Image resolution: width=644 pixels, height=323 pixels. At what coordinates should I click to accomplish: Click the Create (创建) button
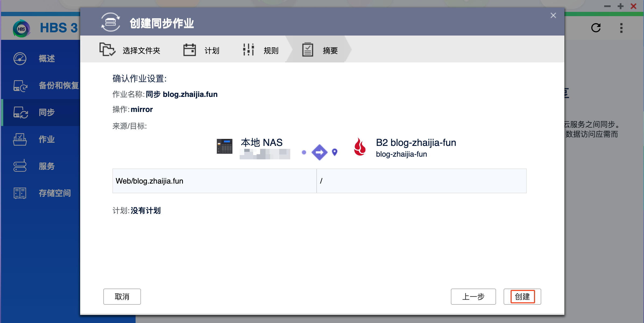pos(522,297)
